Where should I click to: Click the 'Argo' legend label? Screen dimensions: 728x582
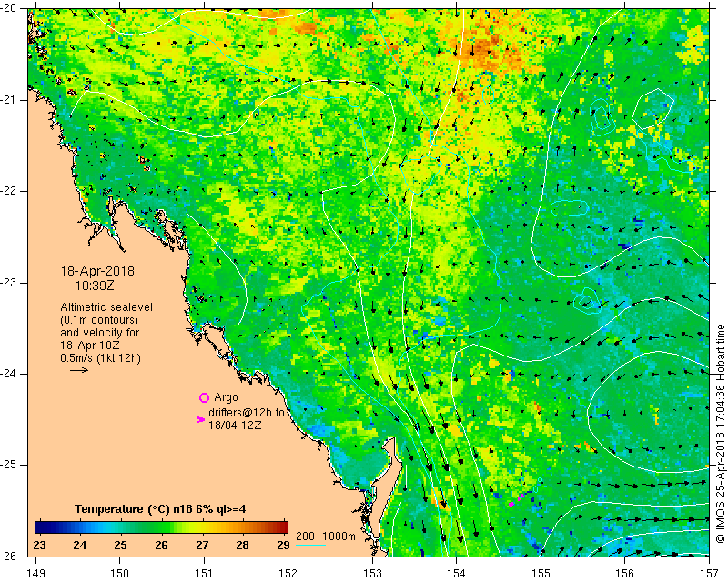coord(226,397)
